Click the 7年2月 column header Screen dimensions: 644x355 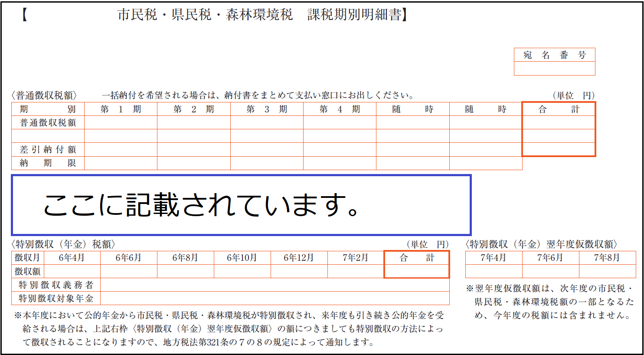pos(356,257)
